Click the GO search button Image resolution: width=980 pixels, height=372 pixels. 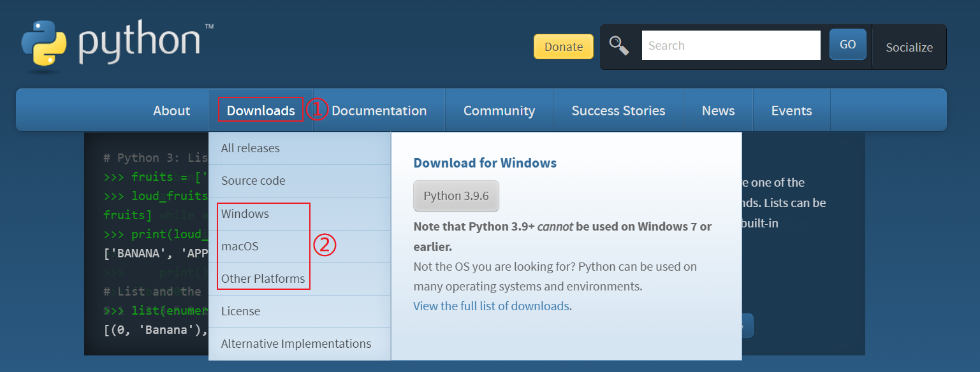click(847, 45)
